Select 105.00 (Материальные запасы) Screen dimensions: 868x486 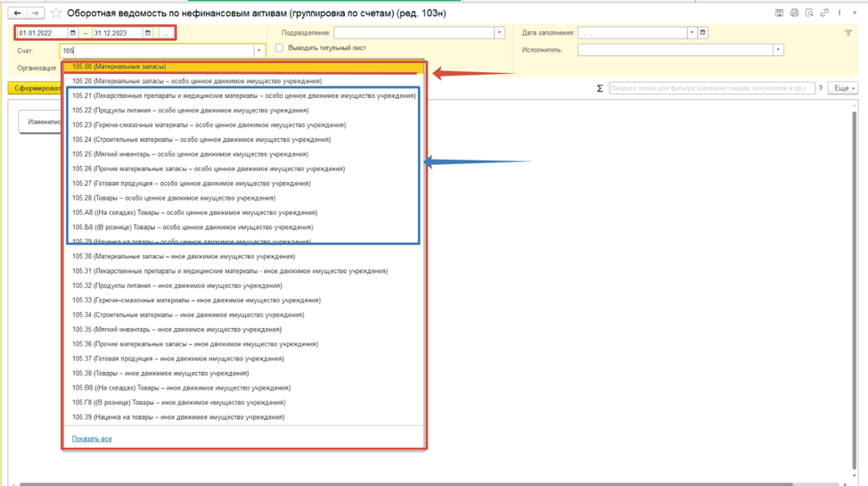pos(243,67)
